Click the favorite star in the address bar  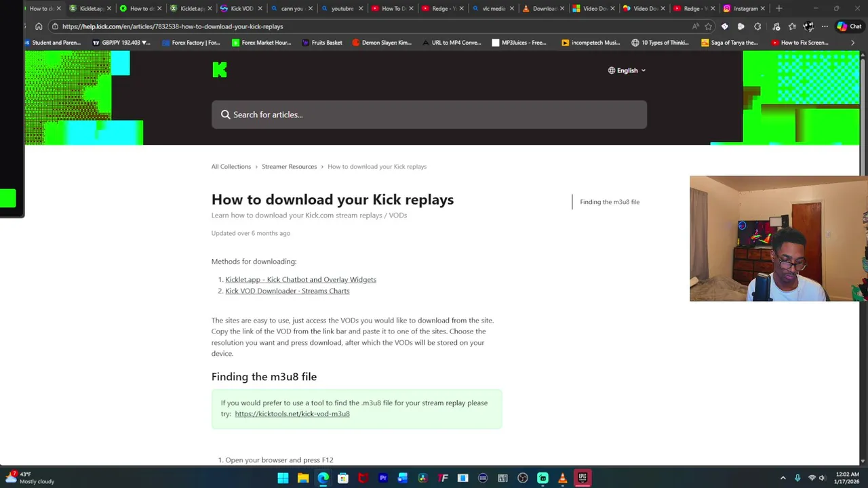click(x=708, y=26)
